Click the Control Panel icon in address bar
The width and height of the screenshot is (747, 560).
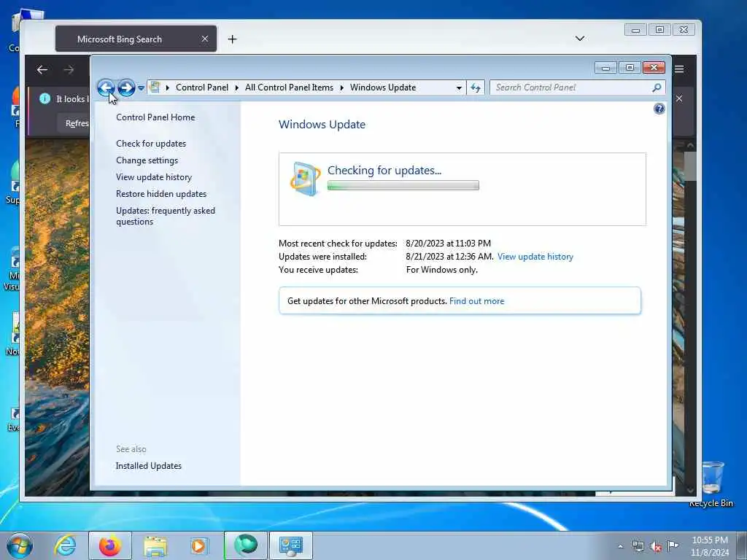(x=155, y=87)
